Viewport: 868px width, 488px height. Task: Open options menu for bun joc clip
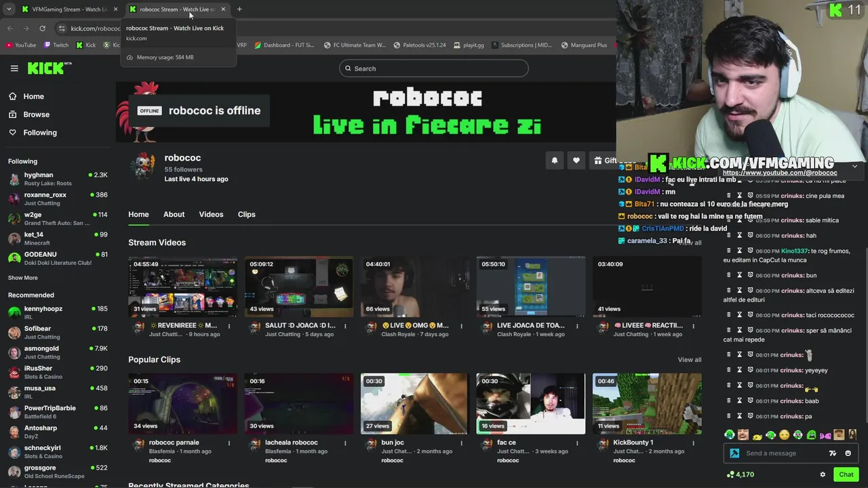coord(461,443)
